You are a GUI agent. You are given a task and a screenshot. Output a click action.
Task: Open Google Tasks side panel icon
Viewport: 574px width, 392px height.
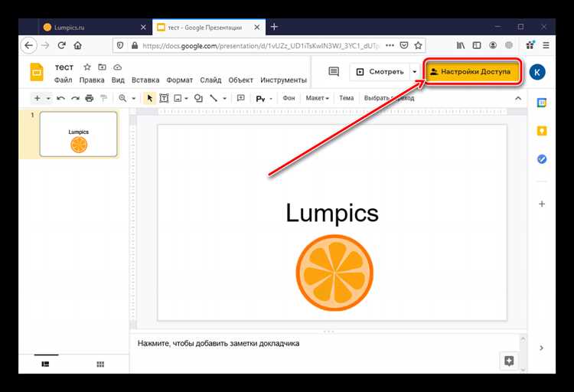[542, 159]
